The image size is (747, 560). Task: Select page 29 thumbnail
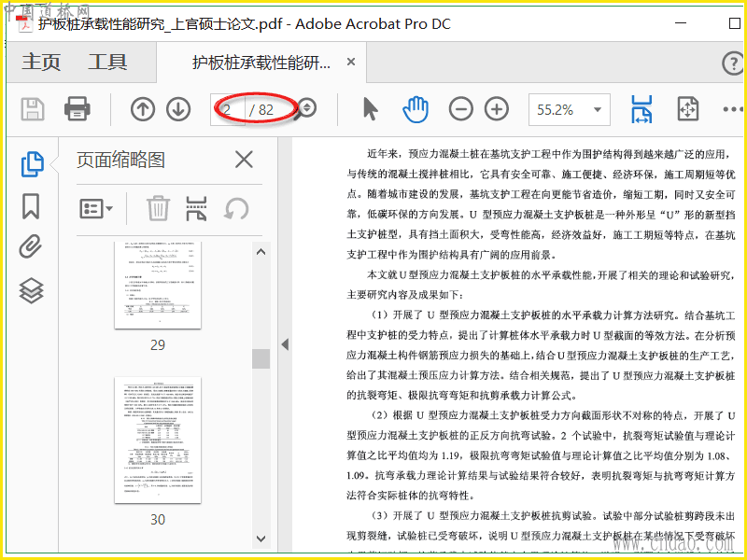point(158,286)
